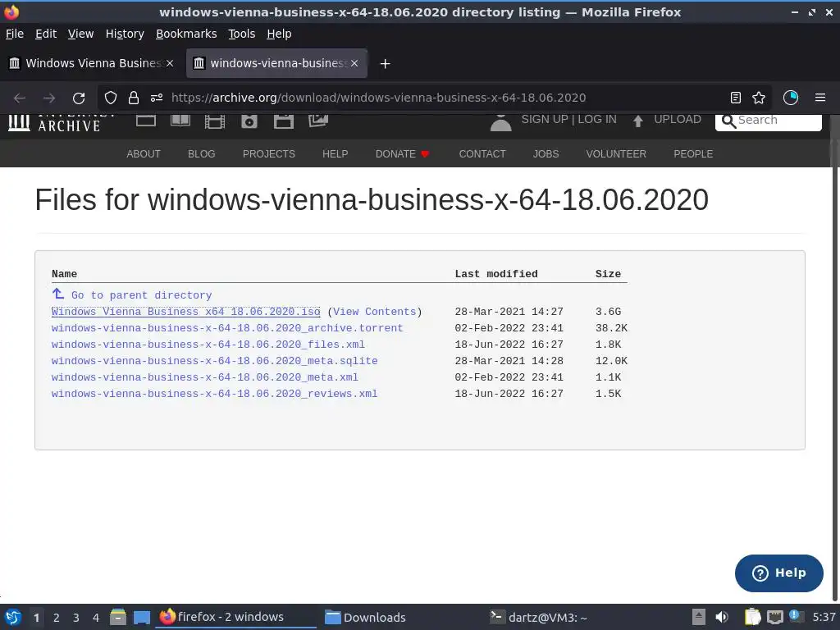This screenshot has height=630, width=840.
Task: Open the PEOPLE nav link
Action: 693,153
